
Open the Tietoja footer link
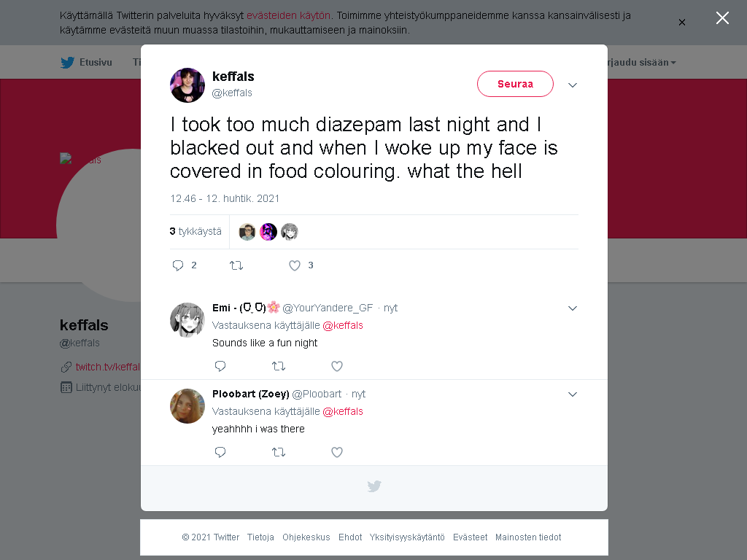click(x=260, y=537)
